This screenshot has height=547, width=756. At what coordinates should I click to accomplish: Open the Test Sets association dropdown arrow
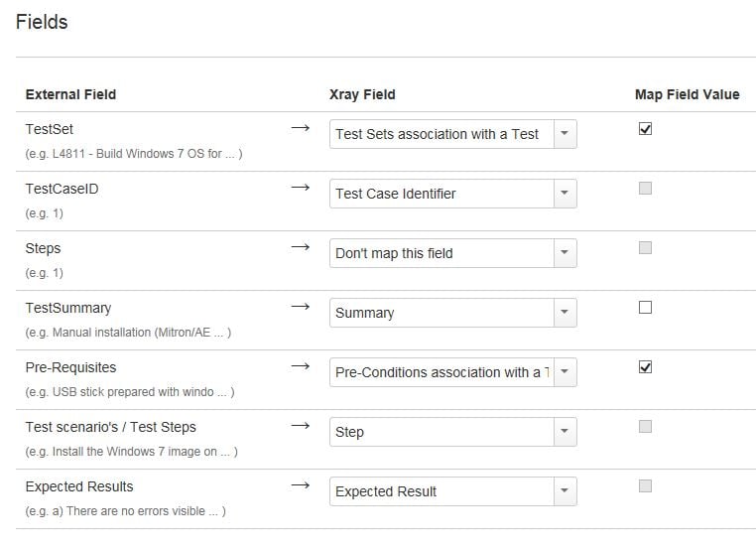coord(565,134)
